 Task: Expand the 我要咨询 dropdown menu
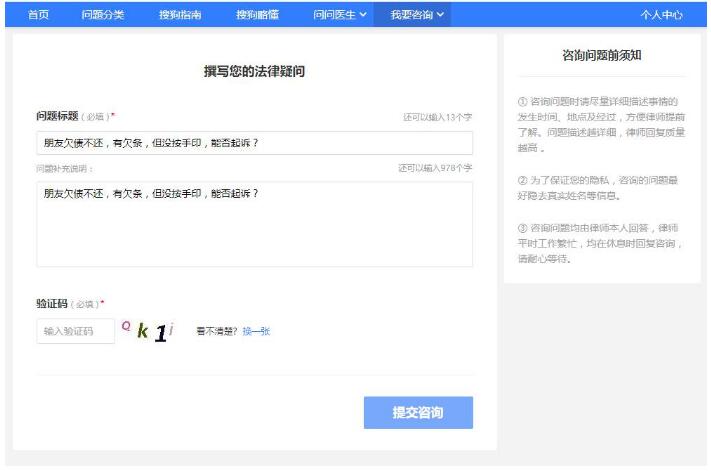(416, 15)
